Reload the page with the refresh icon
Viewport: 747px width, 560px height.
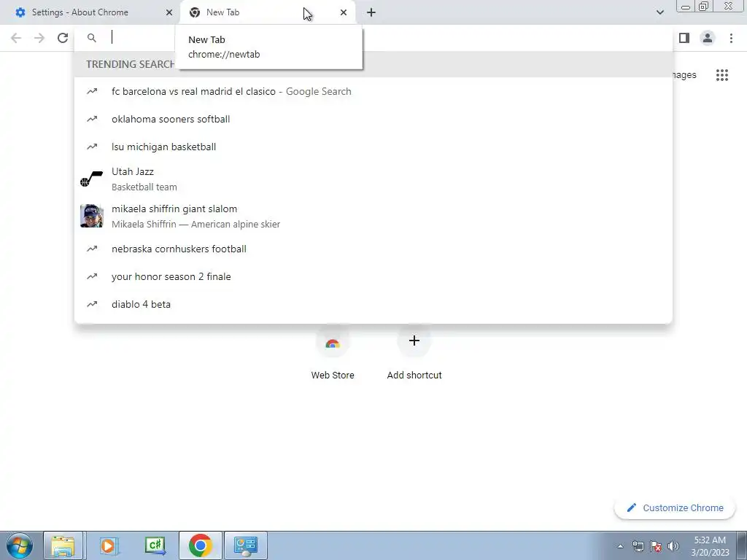[63, 38]
